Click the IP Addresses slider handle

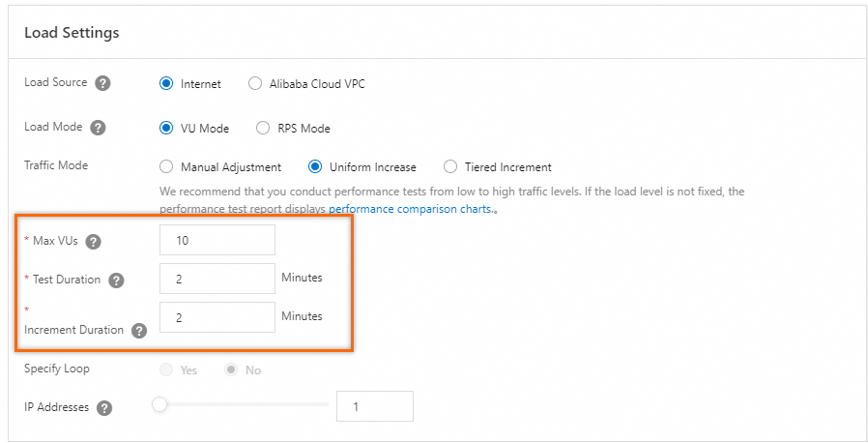click(x=160, y=405)
